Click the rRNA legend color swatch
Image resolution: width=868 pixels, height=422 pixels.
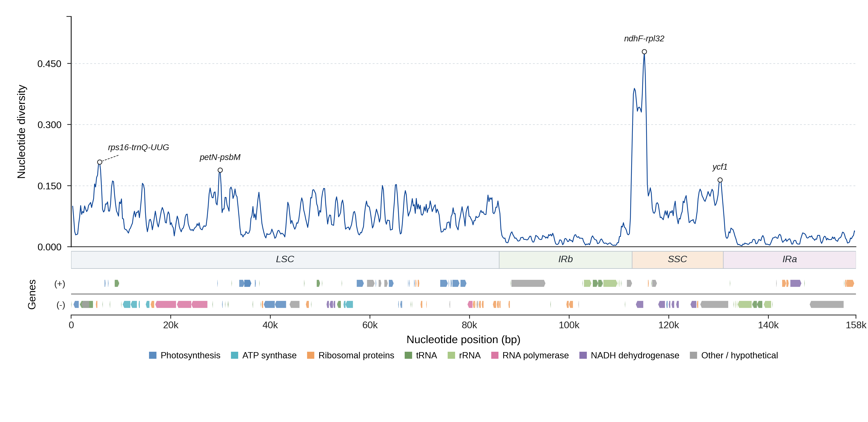coord(451,355)
